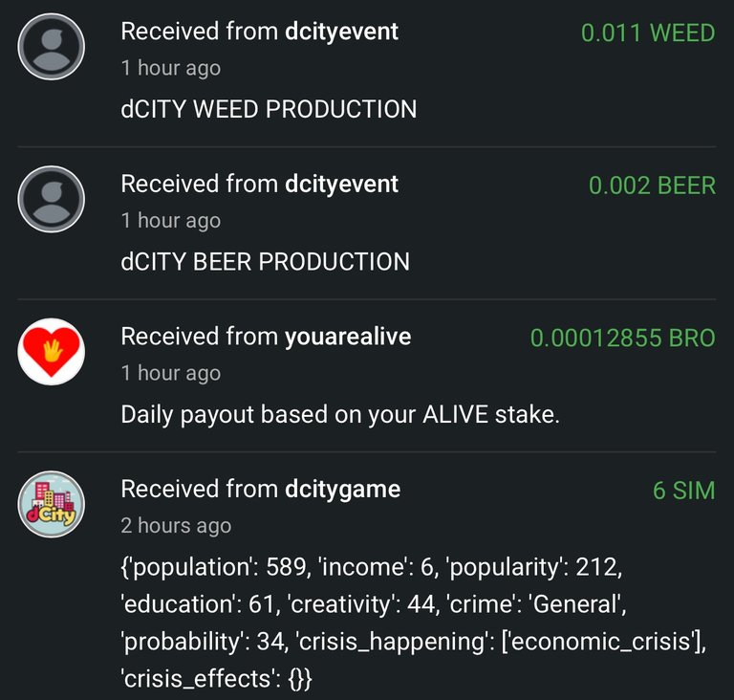This screenshot has height=700, width=734.
Task: Tap the WEED transaction 1 hour ago timestamp
Action: pyautogui.click(x=171, y=69)
